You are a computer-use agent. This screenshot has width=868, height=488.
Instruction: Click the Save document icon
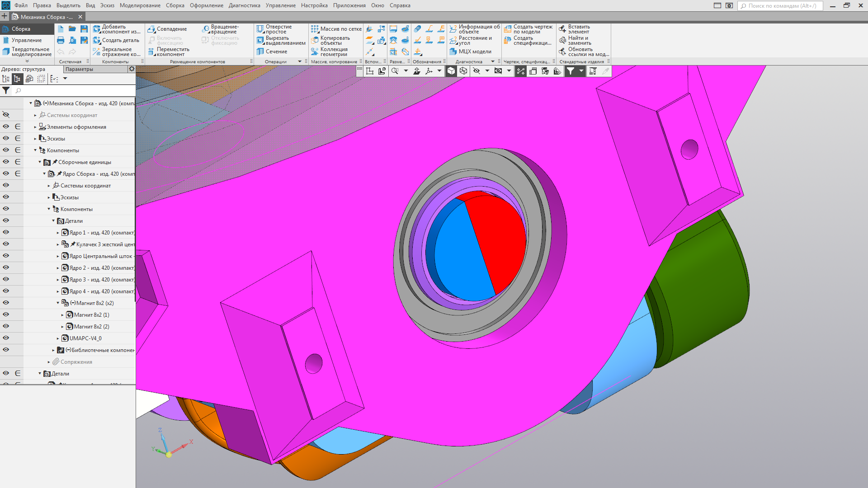click(84, 29)
